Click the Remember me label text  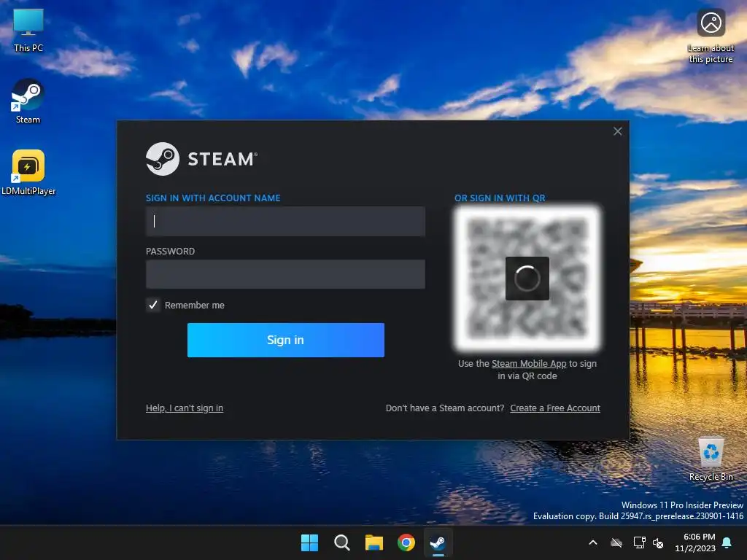(x=194, y=306)
